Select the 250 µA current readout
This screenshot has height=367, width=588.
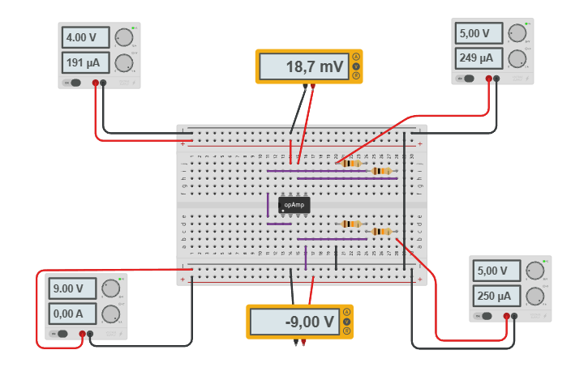tap(496, 296)
